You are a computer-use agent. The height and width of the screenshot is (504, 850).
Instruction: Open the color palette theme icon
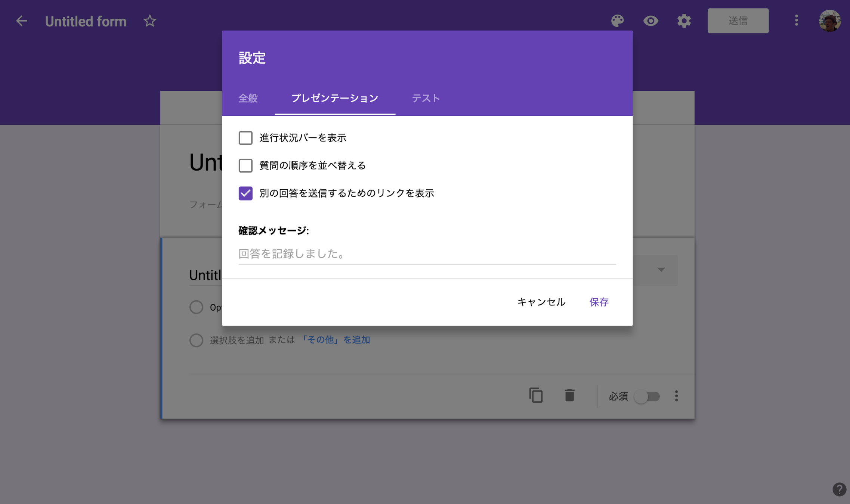tap(617, 21)
